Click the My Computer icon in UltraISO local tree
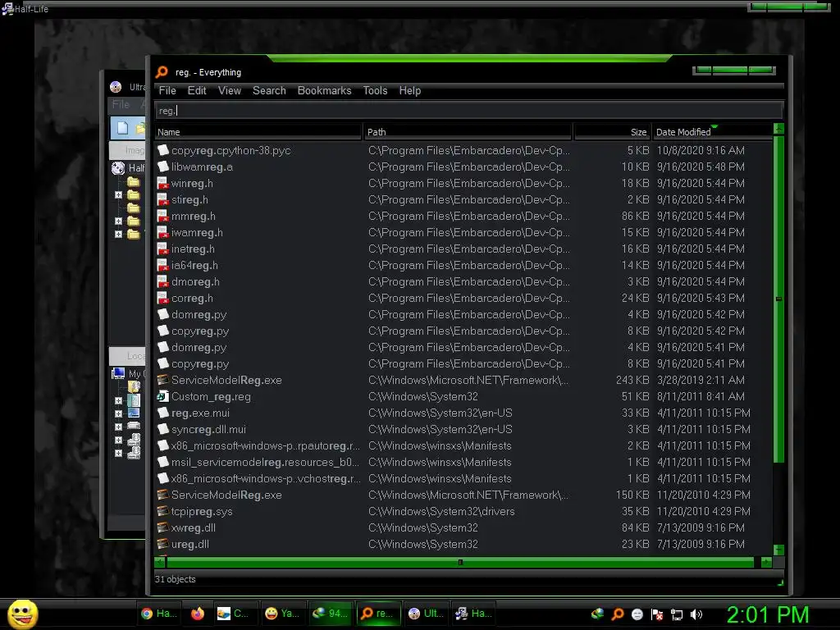Viewport: 840px width, 630px height. click(118, 373)
